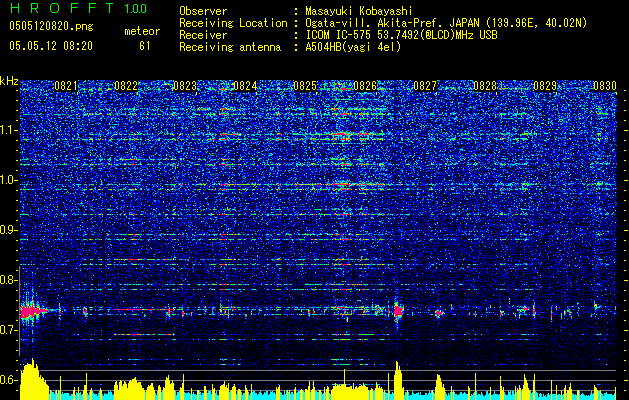
Task: Select antenna text A504HB(yagi 4el)
Action: point(353,47)
